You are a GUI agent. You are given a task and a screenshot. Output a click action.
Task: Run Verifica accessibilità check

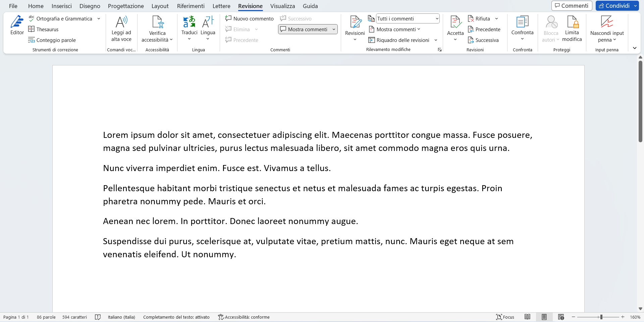[157, 29]
